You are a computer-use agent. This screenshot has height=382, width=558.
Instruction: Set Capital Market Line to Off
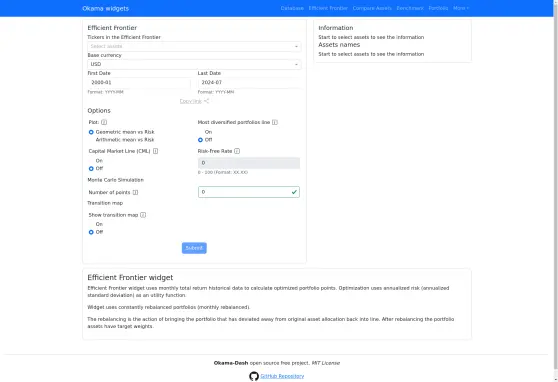[91, 169]
